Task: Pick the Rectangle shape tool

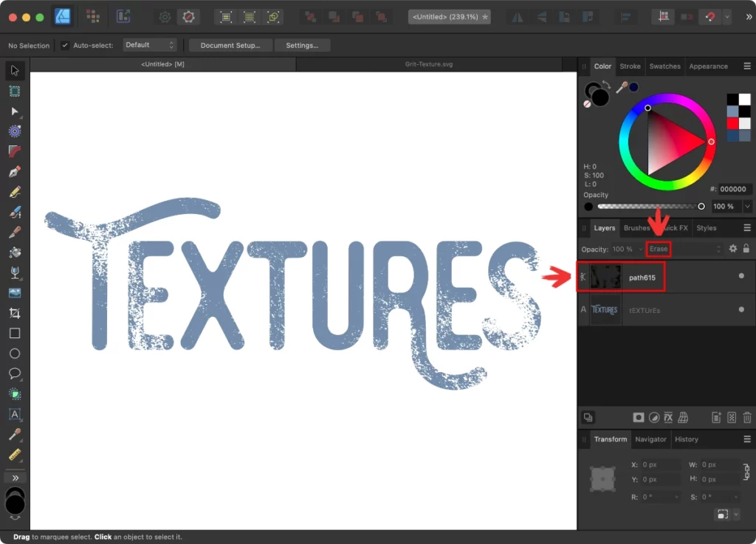Action: click(14, 333)
